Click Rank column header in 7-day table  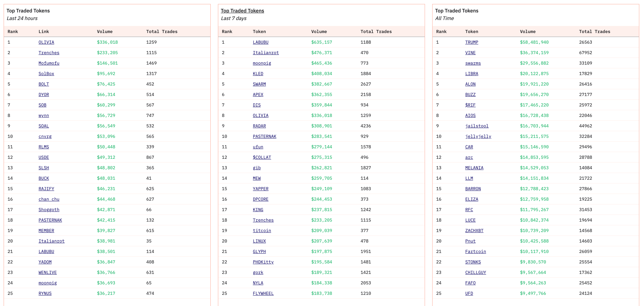click(x=227, y=31)
